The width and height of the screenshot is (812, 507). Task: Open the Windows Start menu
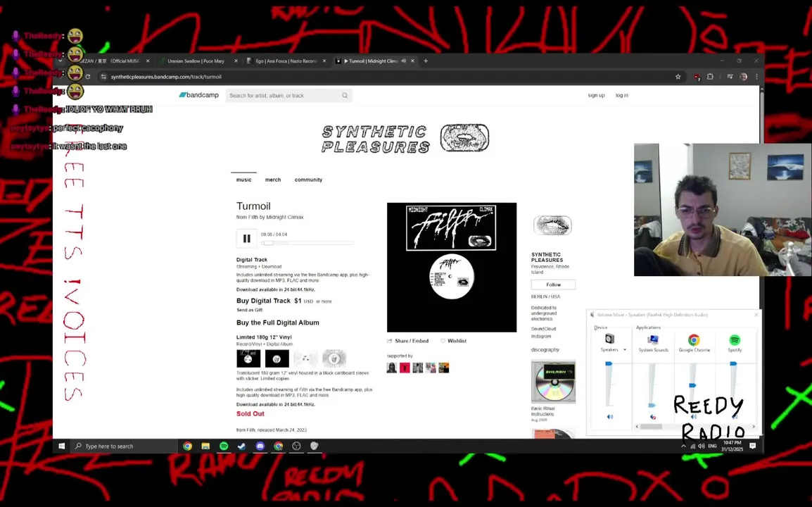(62, 446)
